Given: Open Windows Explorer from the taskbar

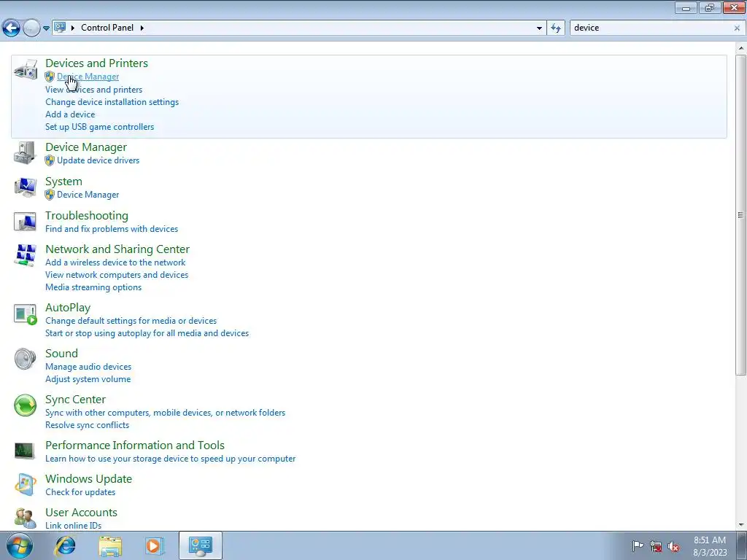Looking at the screenshot, I should tap(110, 545).
